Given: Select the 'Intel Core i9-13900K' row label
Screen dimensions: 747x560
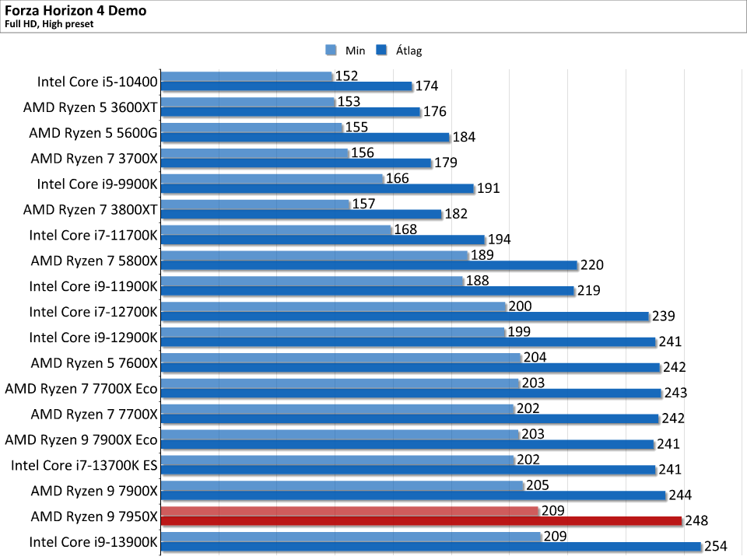Looking at the screenshot, I should [x=93, y=542].
